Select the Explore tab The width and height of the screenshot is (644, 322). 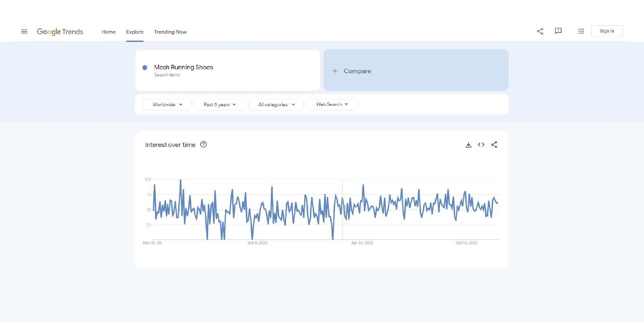click(135, 32)
